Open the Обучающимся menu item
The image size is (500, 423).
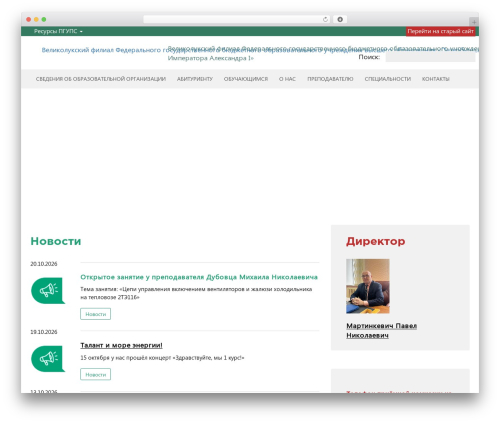[x=246, y=79]
